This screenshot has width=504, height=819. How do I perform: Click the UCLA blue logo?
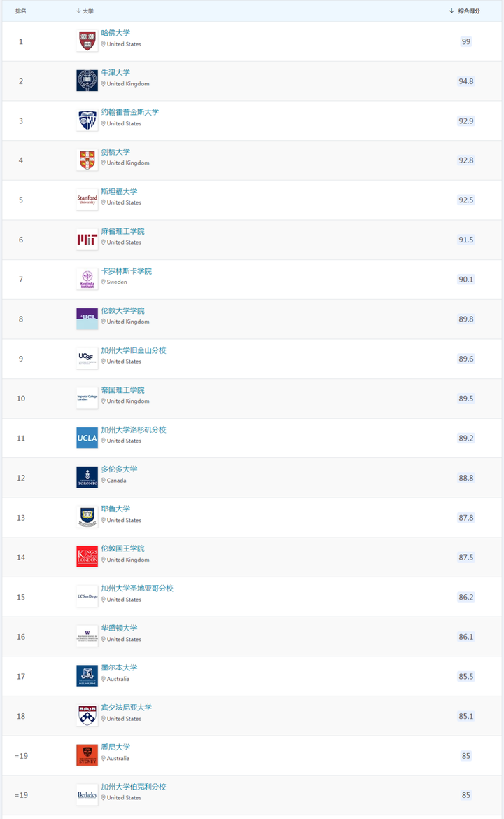87,438
